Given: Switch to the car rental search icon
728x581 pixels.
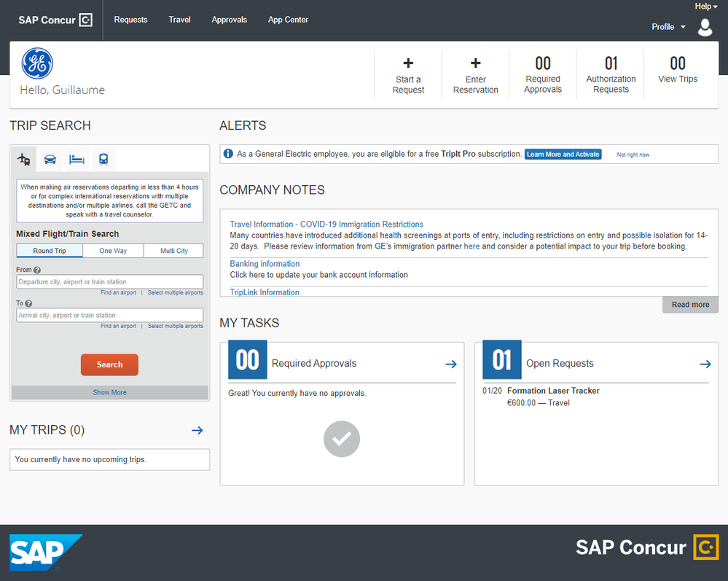Looking at the screenshot, I should click(50, 160).
